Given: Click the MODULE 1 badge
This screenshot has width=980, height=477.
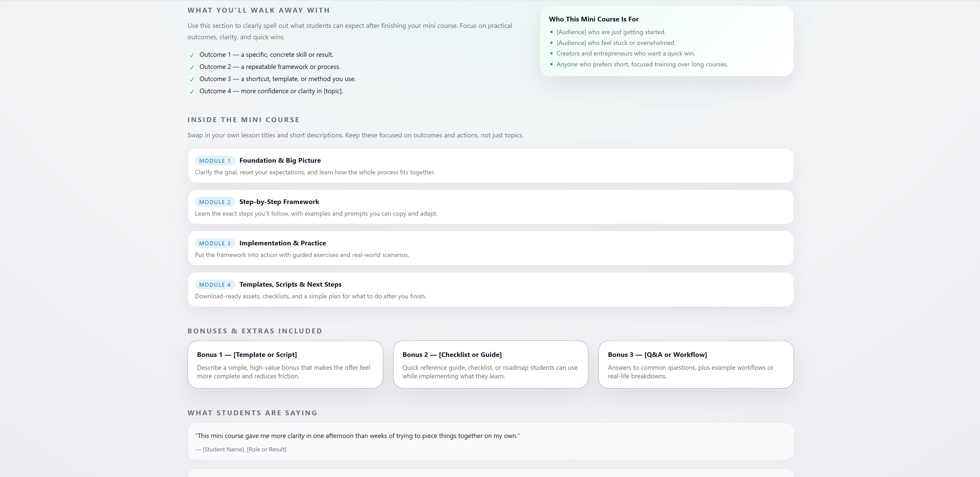Looking at the screenshot, I should point(215,161).
